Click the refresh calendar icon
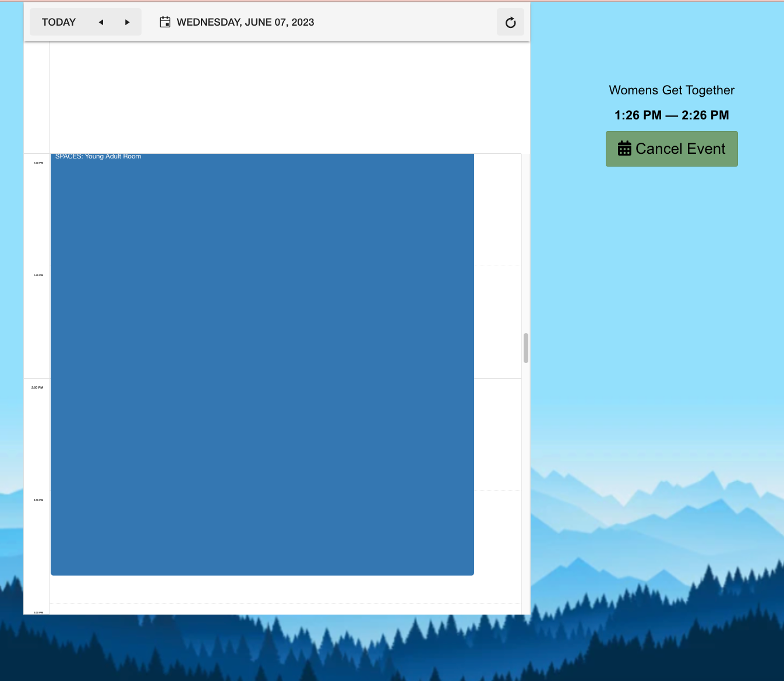The image size is (784, 681). (x=510, y=22)
